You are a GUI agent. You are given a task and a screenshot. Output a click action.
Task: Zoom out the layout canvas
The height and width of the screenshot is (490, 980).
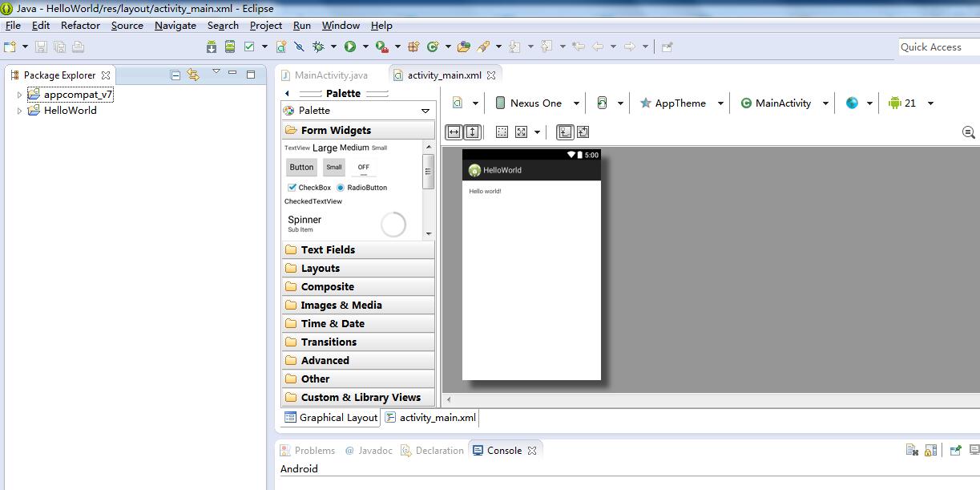[x=968, y=132]
